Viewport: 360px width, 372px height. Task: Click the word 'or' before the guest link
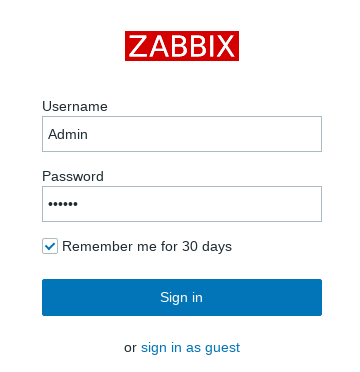pyautogui.click(x=130, y=348)
